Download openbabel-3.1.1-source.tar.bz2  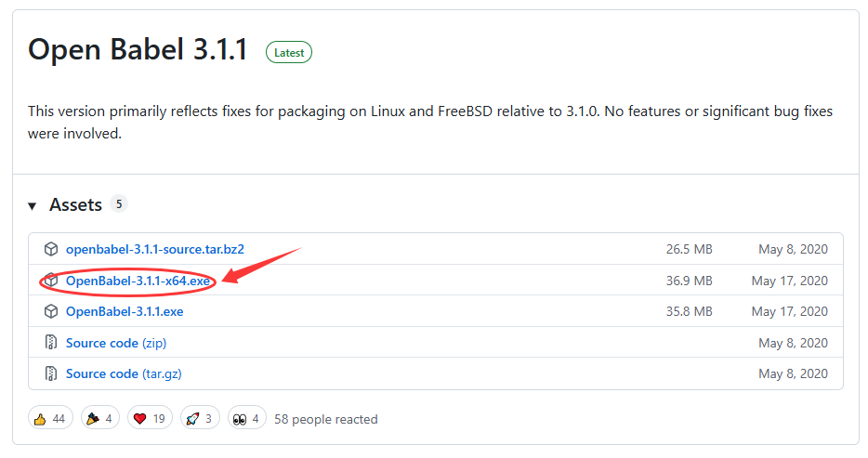click(x=154, y=249)
